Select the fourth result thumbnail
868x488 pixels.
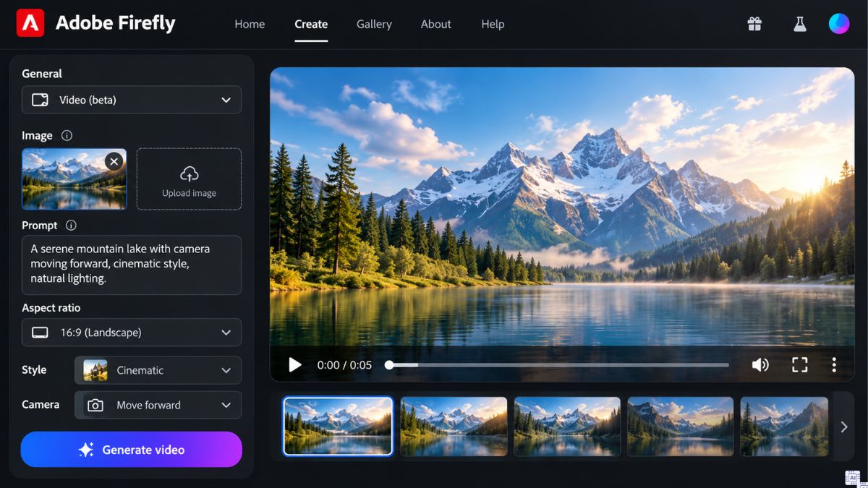(681, 427)
